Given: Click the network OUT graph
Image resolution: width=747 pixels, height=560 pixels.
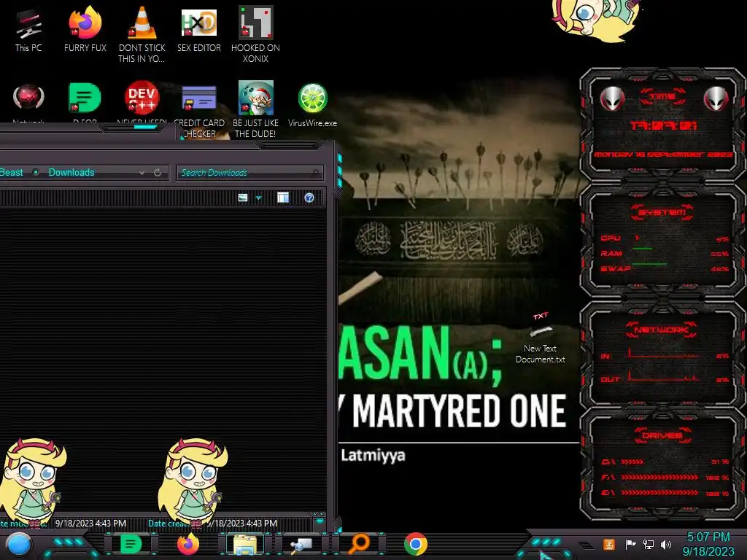Looking at the screenshot, I should [665, 378].
